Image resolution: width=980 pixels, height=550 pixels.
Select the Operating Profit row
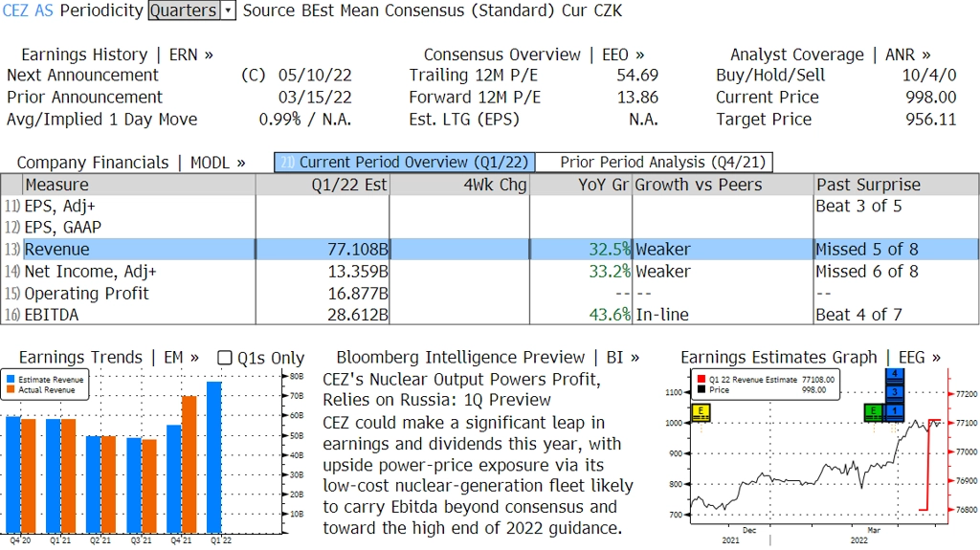(489, 293)
